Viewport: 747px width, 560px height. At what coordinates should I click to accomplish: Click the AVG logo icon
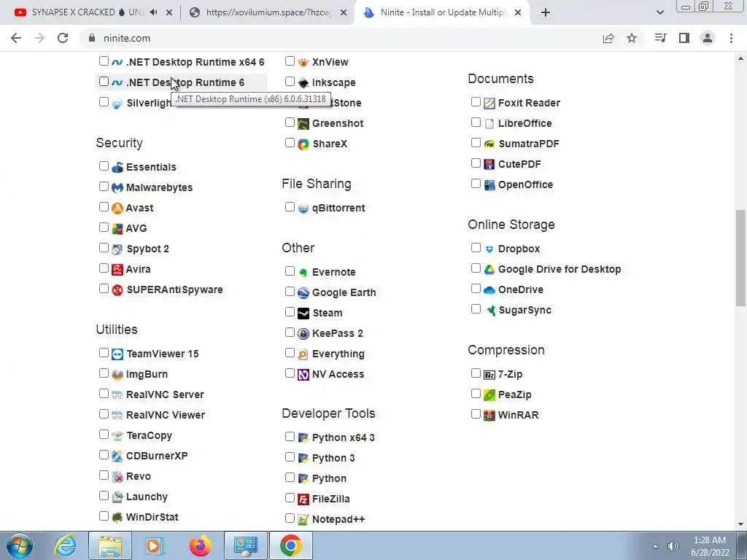tap(117, 228)
